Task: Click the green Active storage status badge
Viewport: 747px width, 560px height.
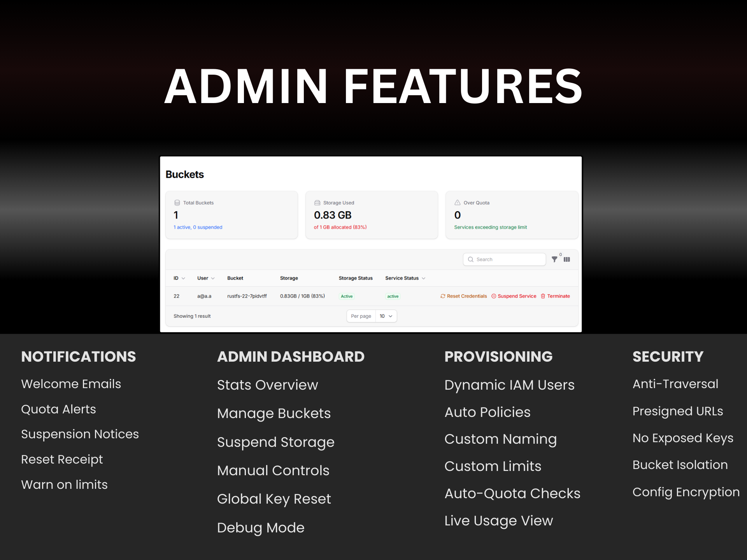Action: pyautogui.click(x=347, y=296)
